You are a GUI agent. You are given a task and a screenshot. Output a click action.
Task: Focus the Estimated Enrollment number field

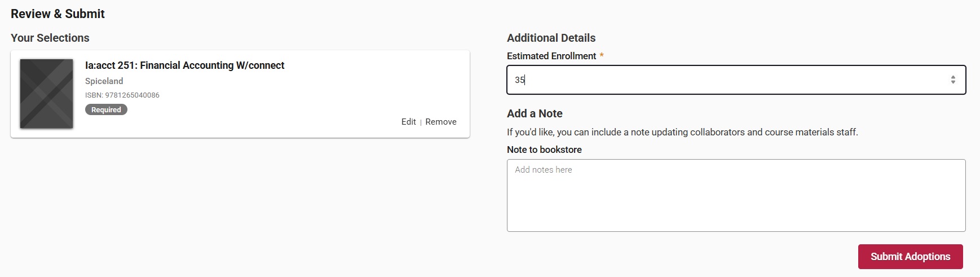727,80
